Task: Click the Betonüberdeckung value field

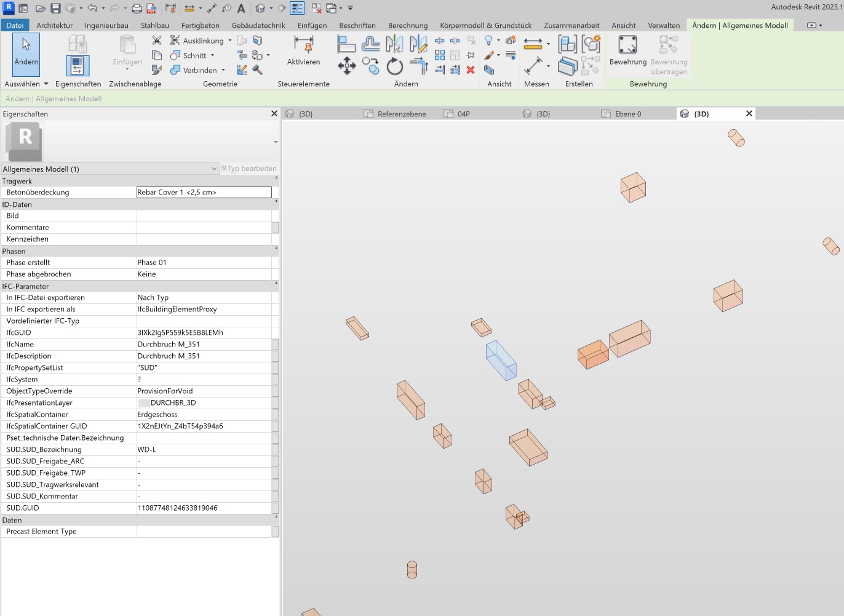Action: point(204,193)
